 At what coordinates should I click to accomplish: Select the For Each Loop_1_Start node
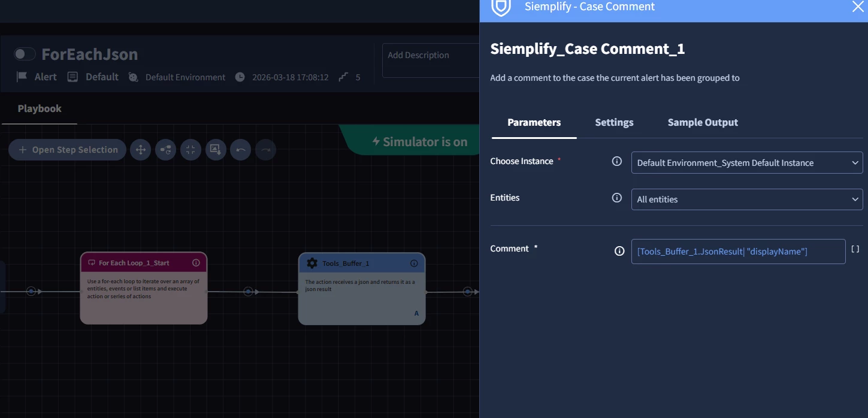point(144,288)
